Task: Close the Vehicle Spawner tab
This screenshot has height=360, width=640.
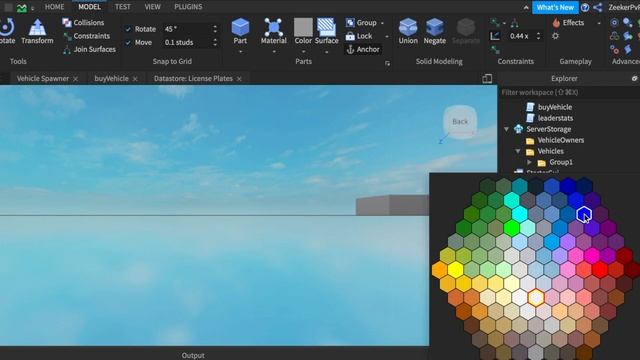Action: click(x=76, y=79)
